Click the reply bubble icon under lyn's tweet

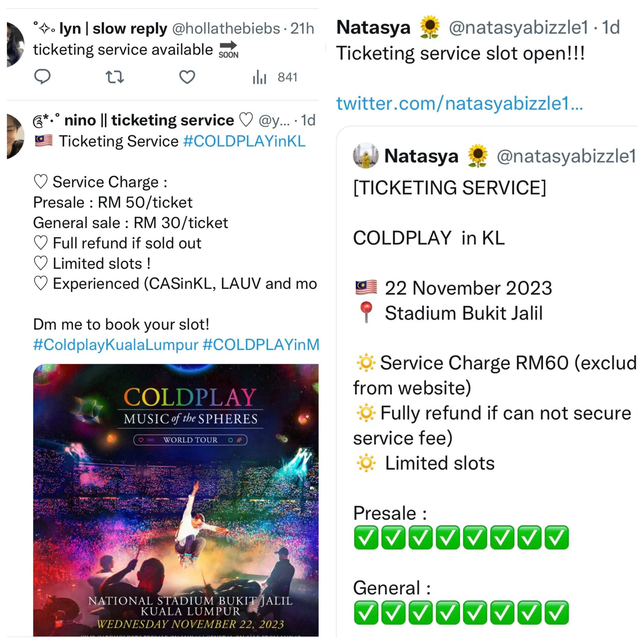tap(42, 77)
